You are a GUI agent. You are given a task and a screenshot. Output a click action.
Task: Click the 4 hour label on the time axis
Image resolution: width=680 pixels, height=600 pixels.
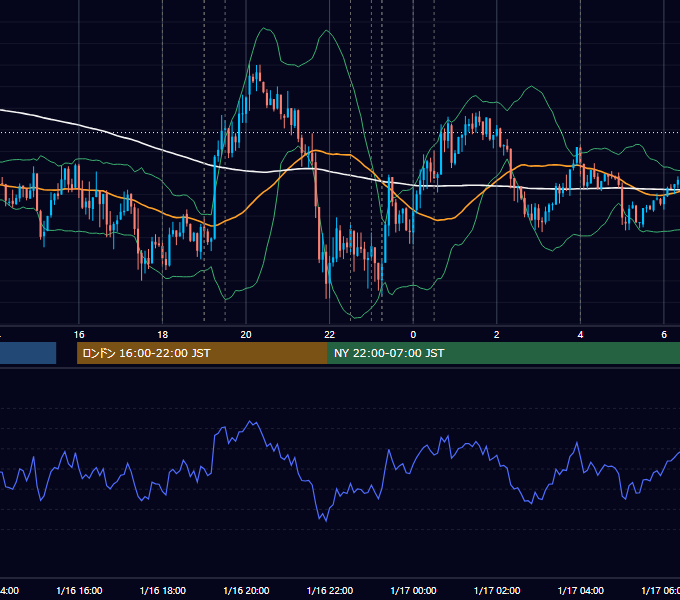[580, 335]
